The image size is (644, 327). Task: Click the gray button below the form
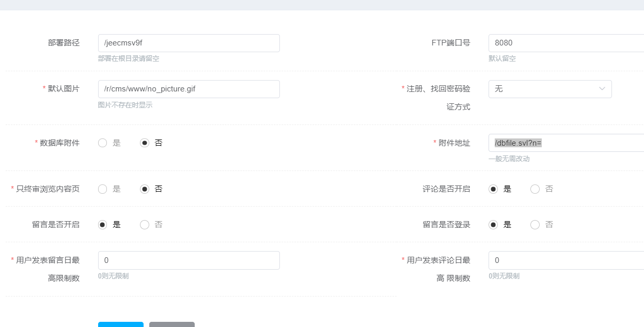[172, 324]
